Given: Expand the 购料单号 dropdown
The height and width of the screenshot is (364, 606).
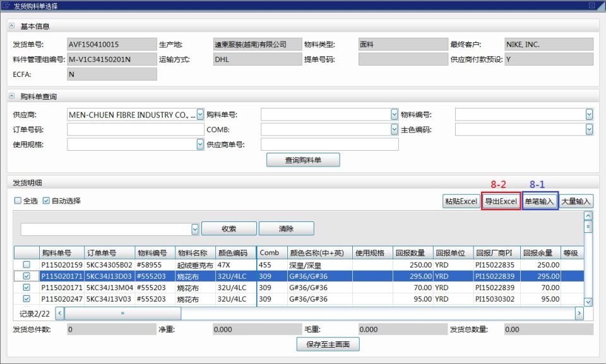Looking at the screenshot, I should [x=395, y=115].
